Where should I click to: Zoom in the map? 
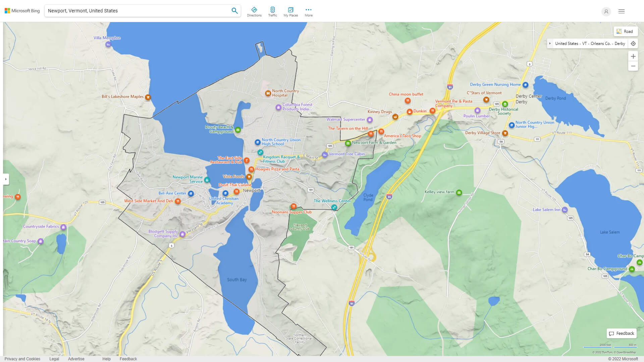tap(633, 56)
